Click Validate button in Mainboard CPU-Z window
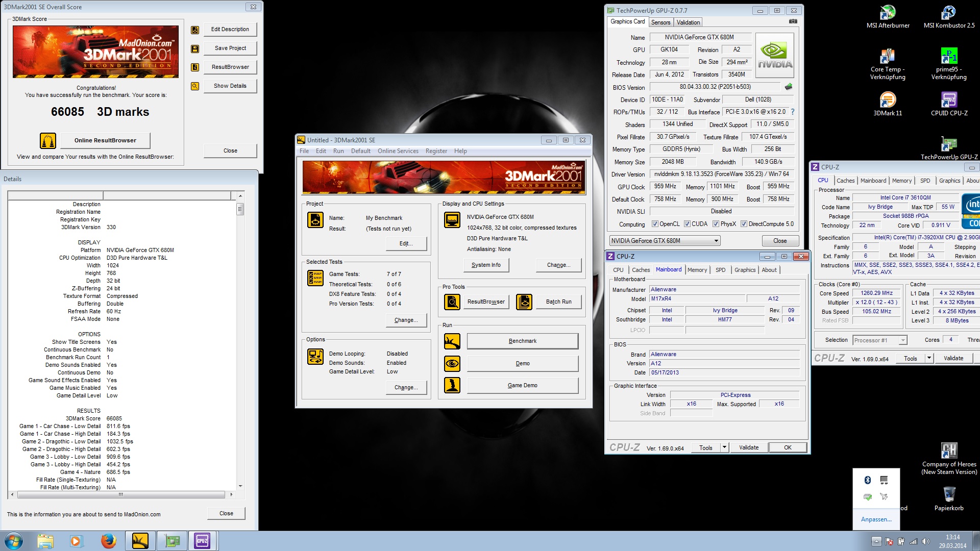This screenshot has width=980, height=551. point(749,447)
